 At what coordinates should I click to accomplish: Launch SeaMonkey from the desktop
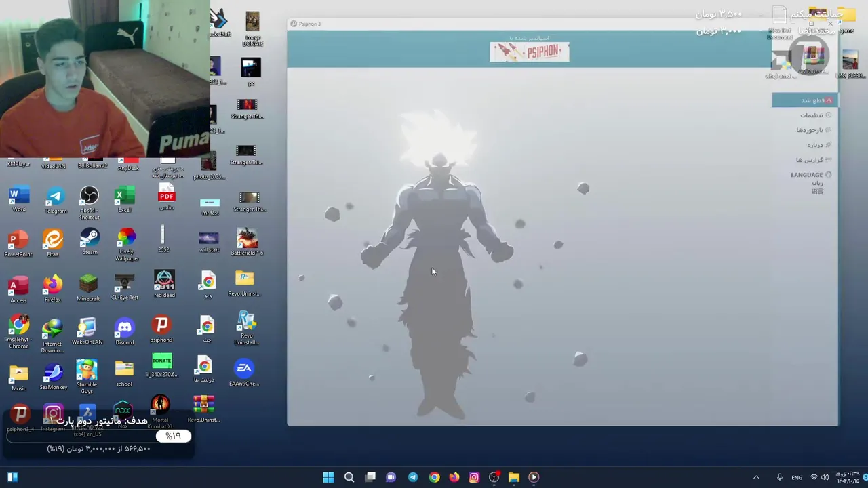(53, 377)
